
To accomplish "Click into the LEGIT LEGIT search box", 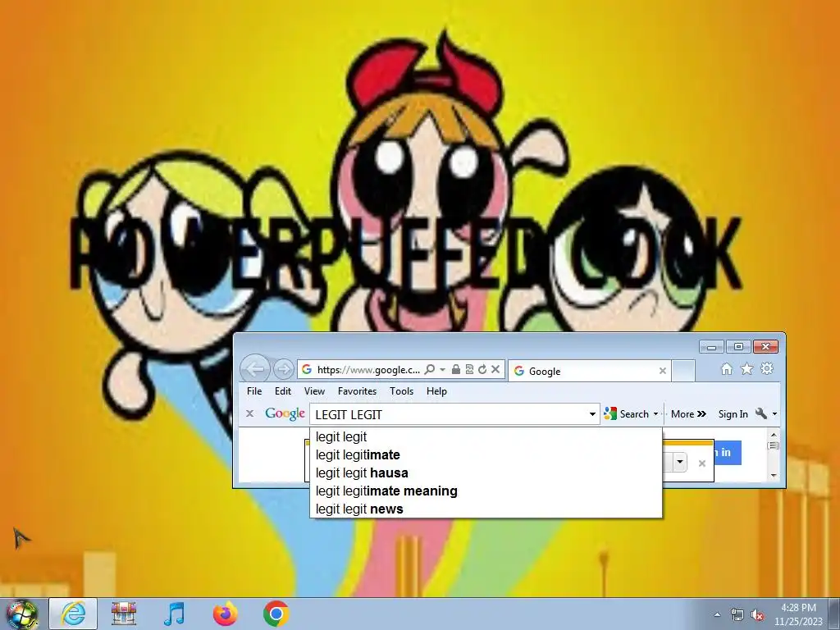I will 448,414.
